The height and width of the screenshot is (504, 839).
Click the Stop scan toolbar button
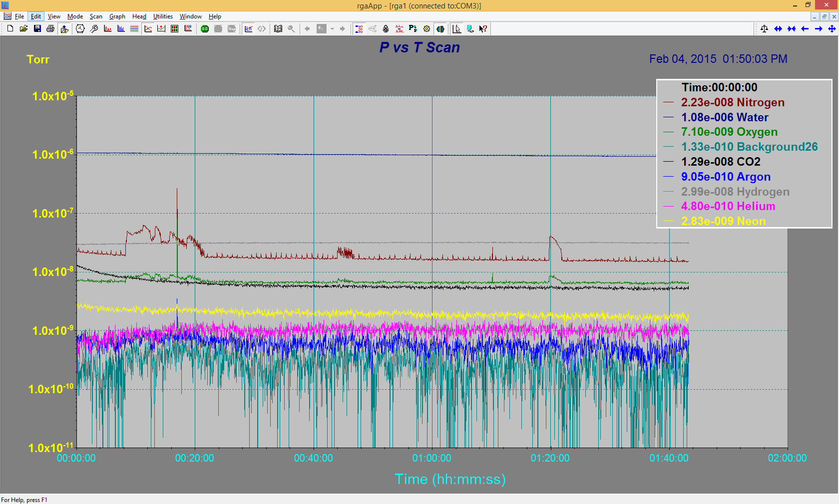[x=232, y=29]
